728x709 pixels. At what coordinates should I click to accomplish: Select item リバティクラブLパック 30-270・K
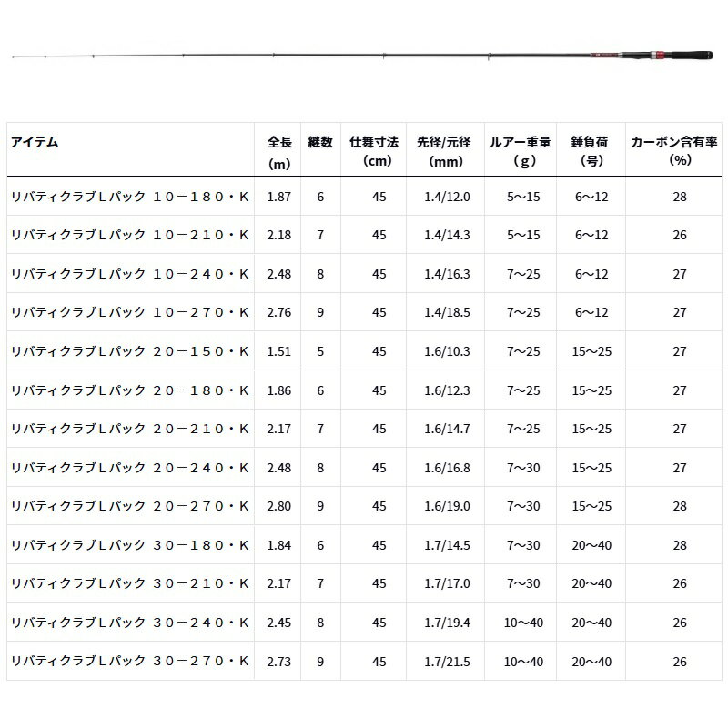[129, 662]
